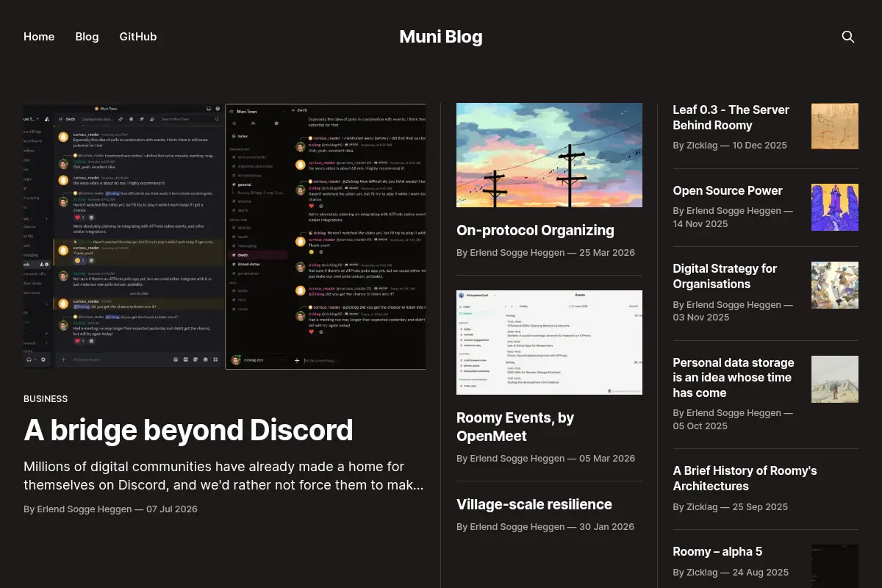Open Village-scale resilience article
Image resolution: width=882 pixels, height=588 pixels.
(534, 504)
